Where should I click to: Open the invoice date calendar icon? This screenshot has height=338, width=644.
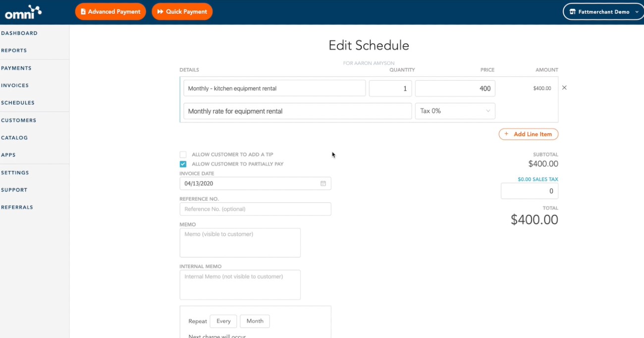(x=323, y=183)
